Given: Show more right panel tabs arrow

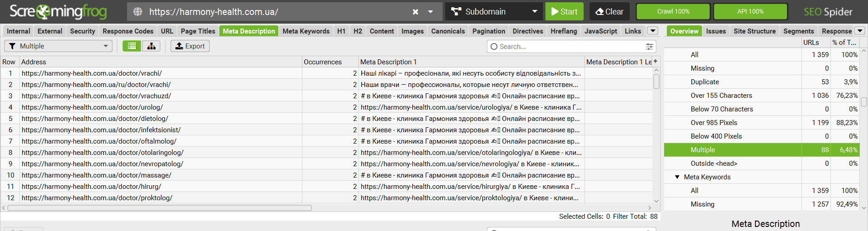Looking at the screenshot, I should point(860,31).
